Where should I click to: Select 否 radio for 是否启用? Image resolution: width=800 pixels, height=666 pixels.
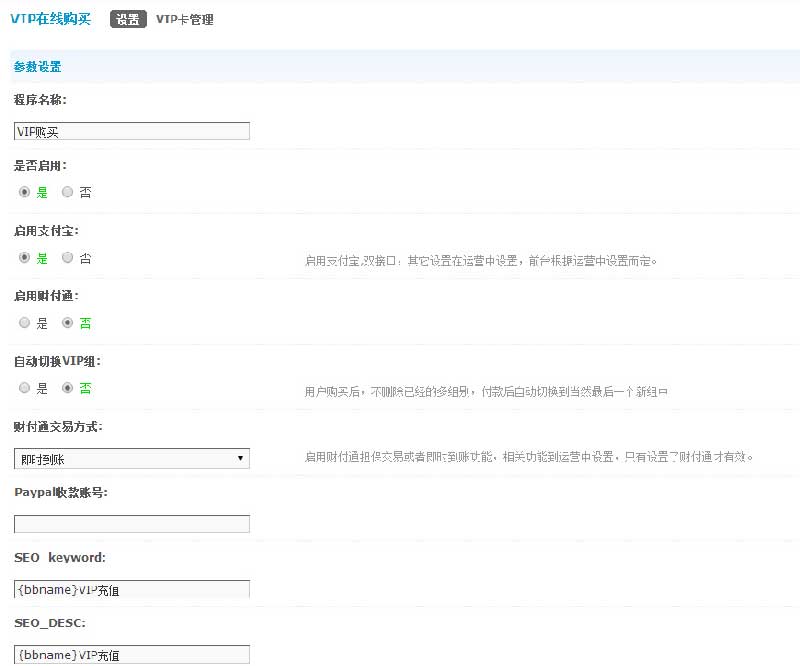[x=68, y=191]
